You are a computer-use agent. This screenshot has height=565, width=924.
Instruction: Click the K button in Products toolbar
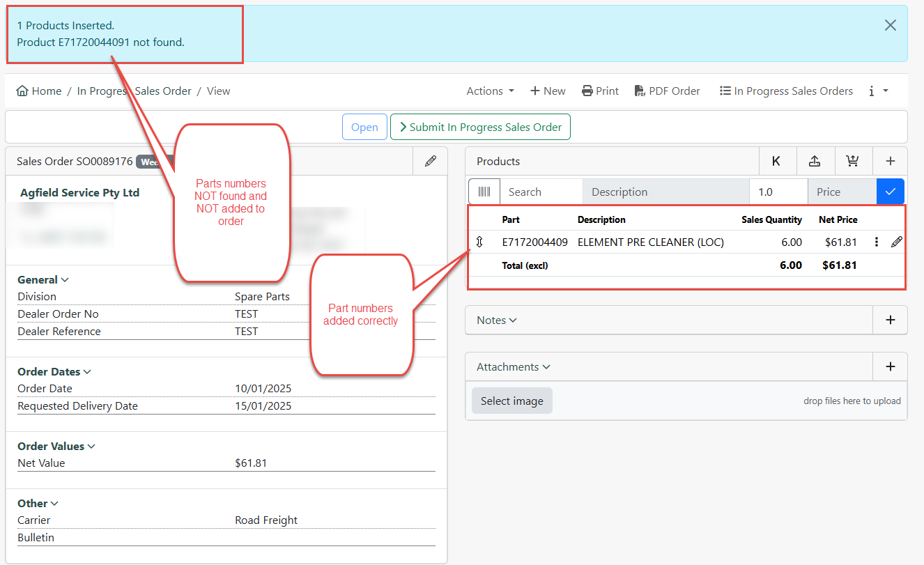[778, 161]
